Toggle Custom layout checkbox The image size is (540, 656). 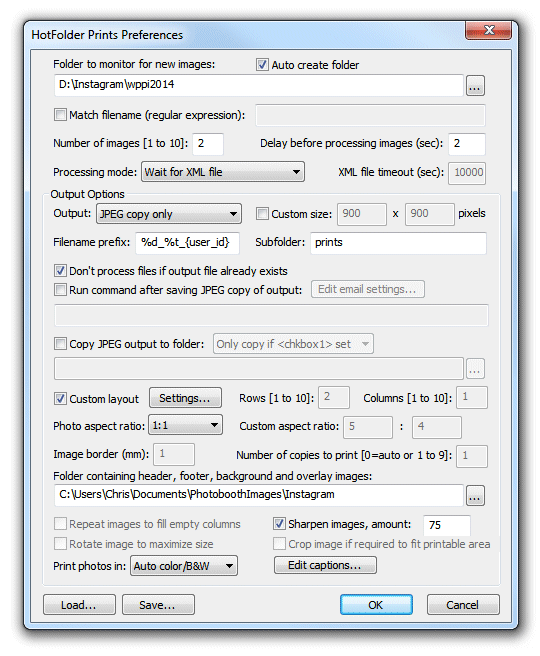[60, 399]
